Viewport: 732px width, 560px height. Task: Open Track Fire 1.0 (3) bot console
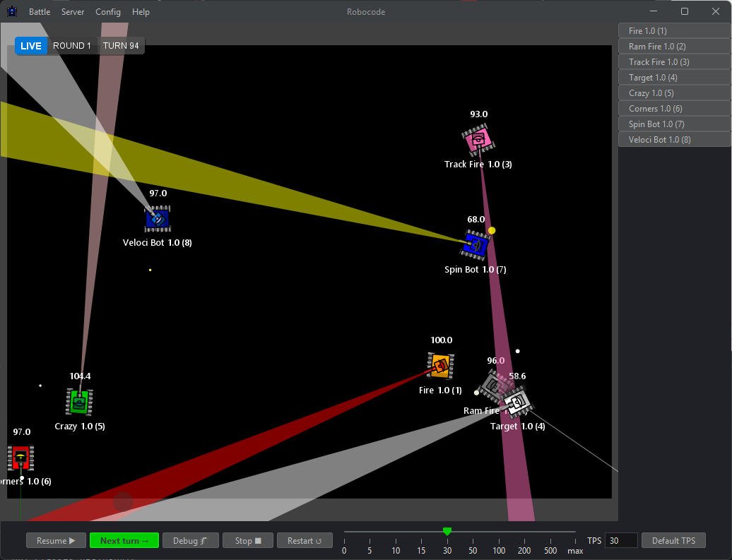coord(674,61)
